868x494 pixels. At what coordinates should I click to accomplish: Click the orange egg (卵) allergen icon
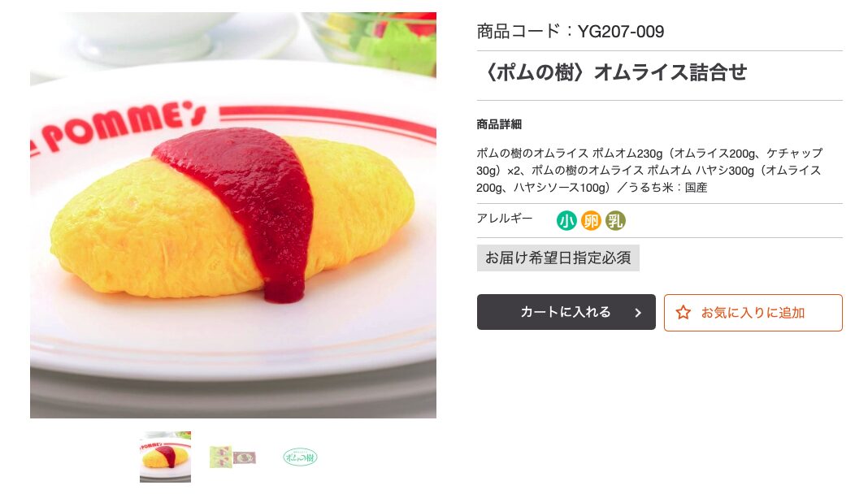pyautogui.click(x=591, y=221)
